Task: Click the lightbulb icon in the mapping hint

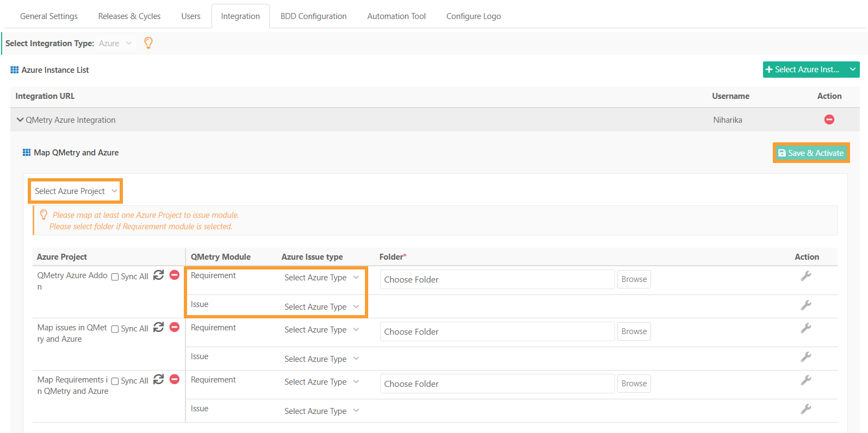Action: (x=44, y=215)
